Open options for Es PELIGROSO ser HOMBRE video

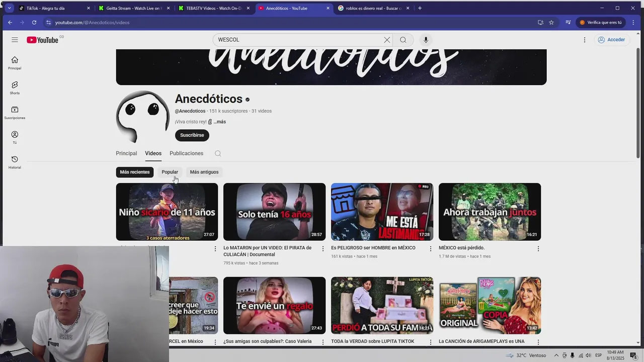[431, 249]
